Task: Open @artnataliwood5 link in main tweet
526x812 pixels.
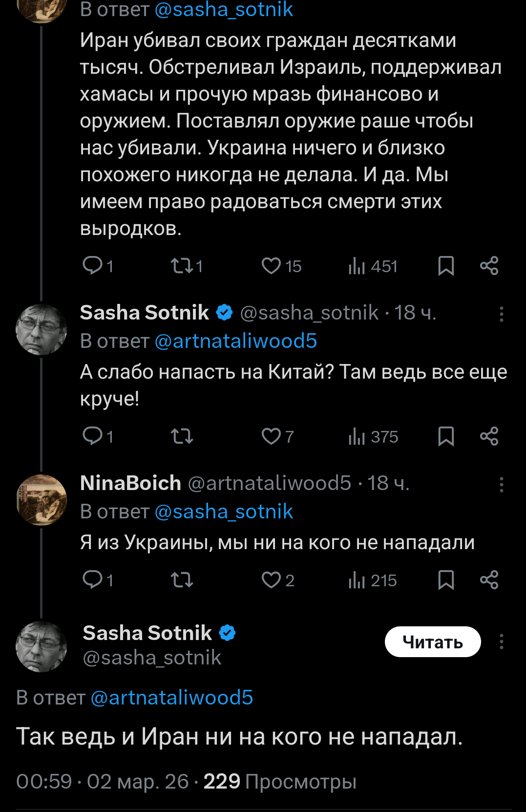Action: point(172,698)
